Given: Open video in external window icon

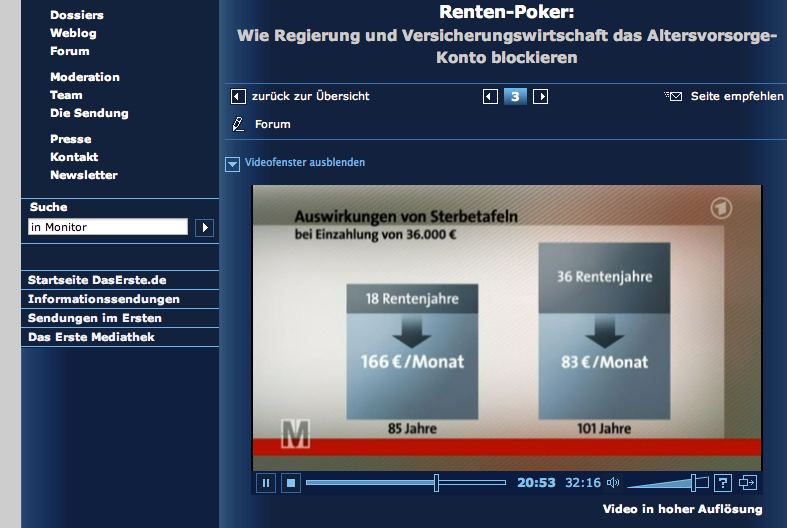Looking at the screenshot, I should tap(747, 483).
